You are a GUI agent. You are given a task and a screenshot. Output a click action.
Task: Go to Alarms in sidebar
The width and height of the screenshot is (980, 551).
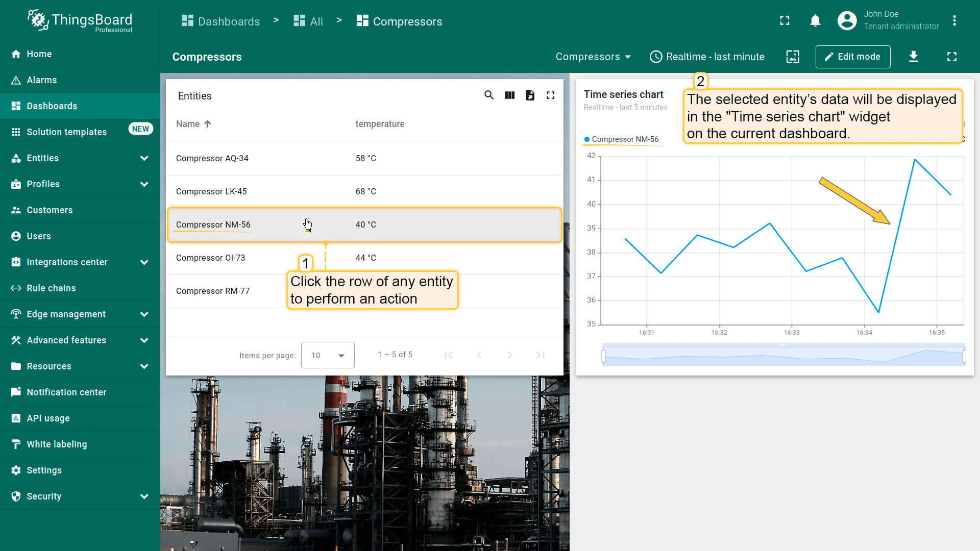point(42,80)
